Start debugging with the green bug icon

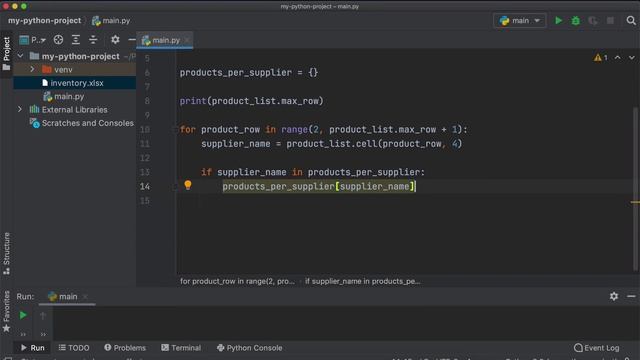pos(576,20)
